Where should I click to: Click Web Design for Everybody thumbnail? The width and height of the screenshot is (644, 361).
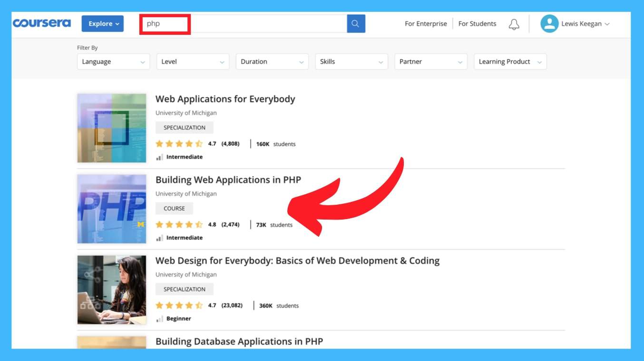[x=112, y=290]
